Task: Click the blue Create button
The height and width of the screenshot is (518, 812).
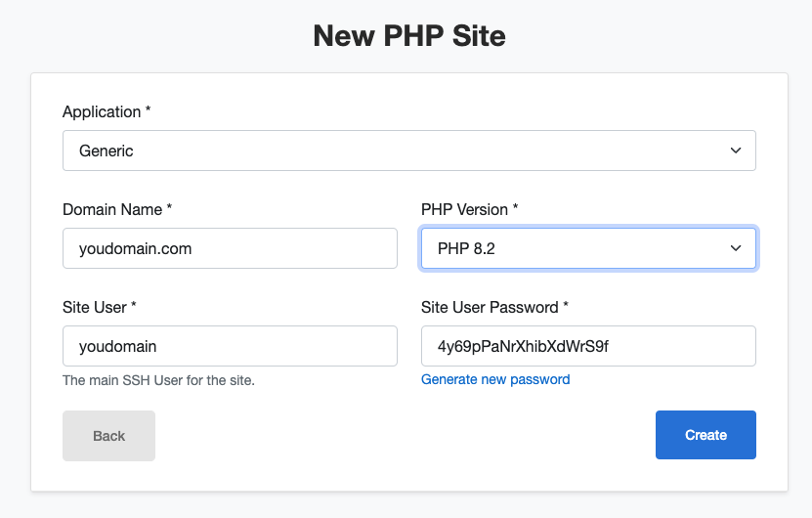Action: click(x=705, y=435)
